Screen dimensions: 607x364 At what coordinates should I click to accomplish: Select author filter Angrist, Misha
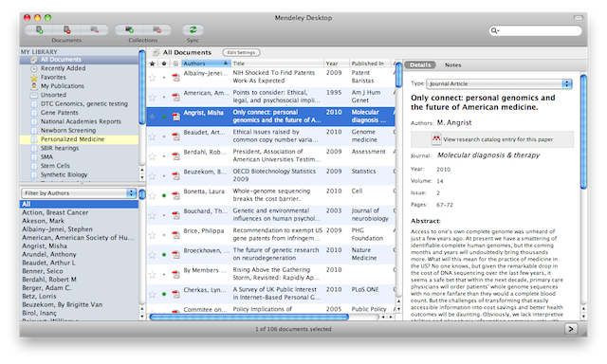(x=79, y=246)
